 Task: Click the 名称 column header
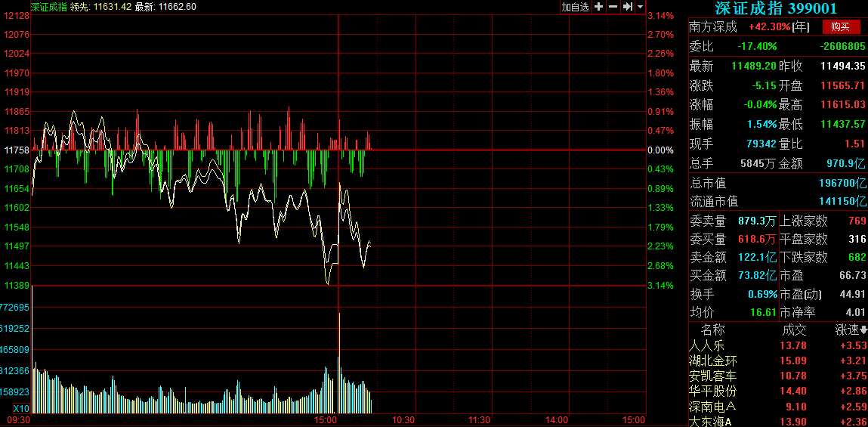point(712,330)
